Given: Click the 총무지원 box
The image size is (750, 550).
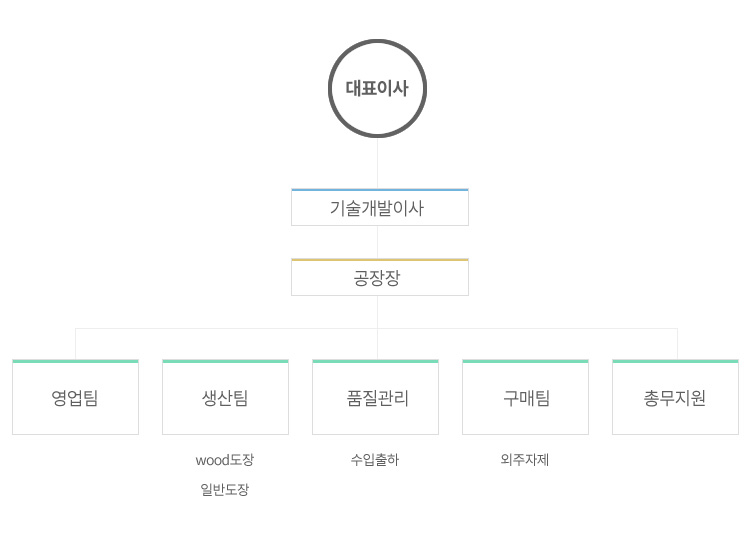Looking at the screenshot, I should (675, 397).
